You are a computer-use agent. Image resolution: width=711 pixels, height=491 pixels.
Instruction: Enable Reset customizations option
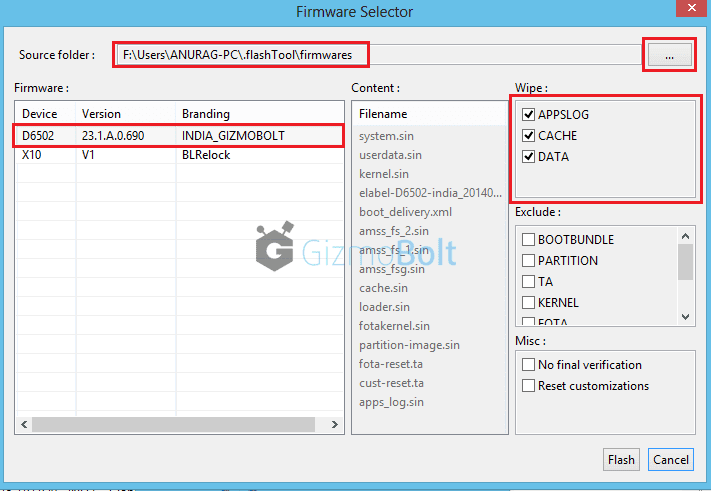coord(528,386)
